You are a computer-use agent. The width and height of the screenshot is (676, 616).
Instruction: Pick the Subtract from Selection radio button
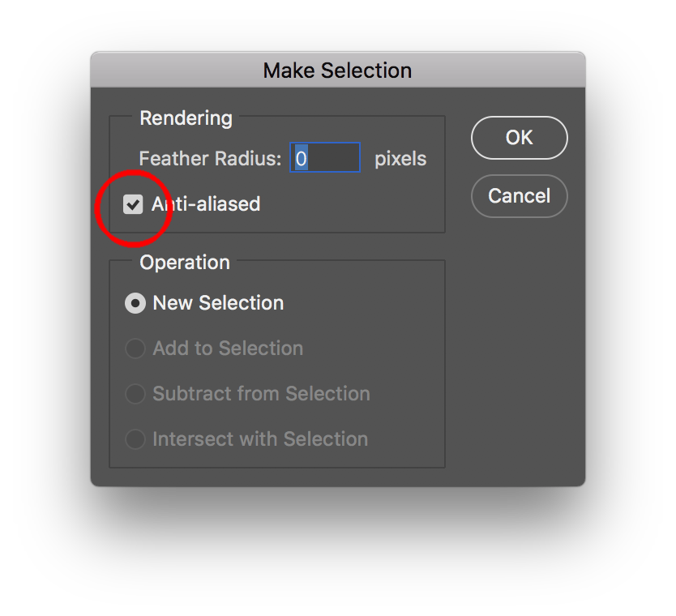(x=135, y=394)
